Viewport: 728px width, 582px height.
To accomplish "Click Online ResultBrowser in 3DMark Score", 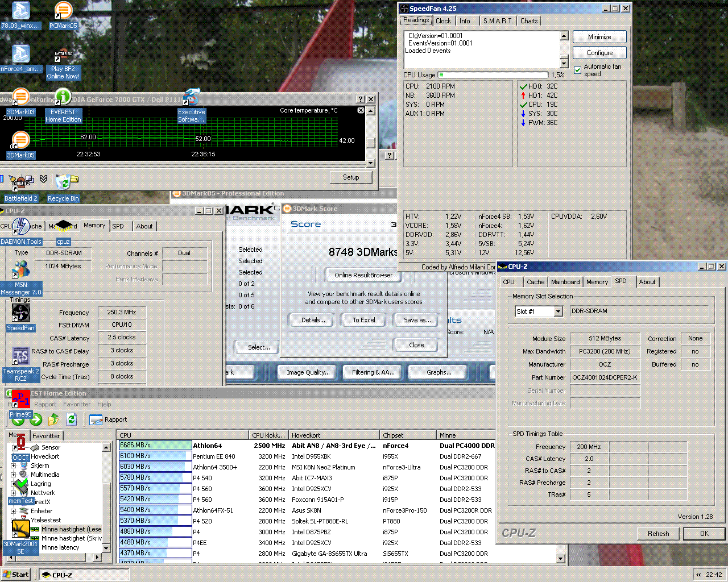I will click(x=363, y=275).
